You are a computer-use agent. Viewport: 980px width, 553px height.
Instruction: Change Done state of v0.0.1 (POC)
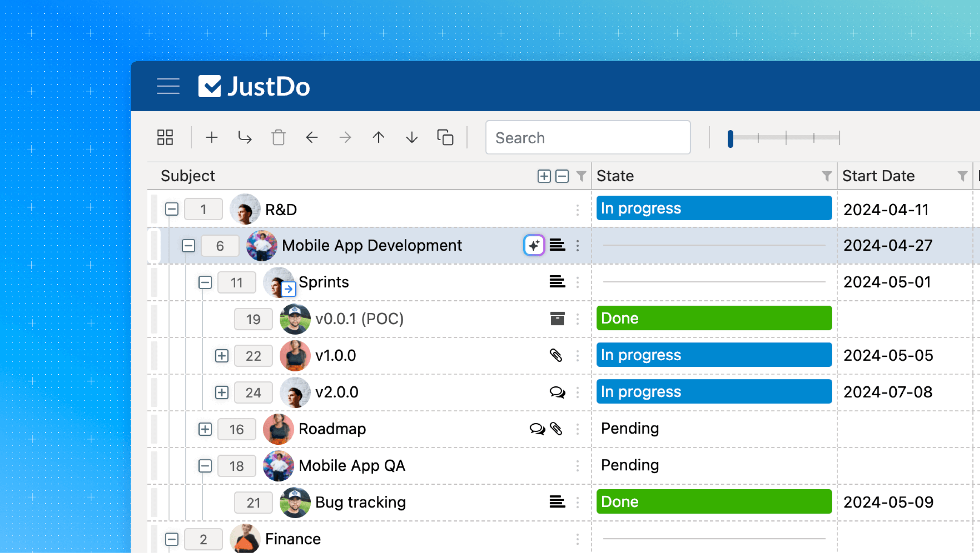tap(714, 318)
